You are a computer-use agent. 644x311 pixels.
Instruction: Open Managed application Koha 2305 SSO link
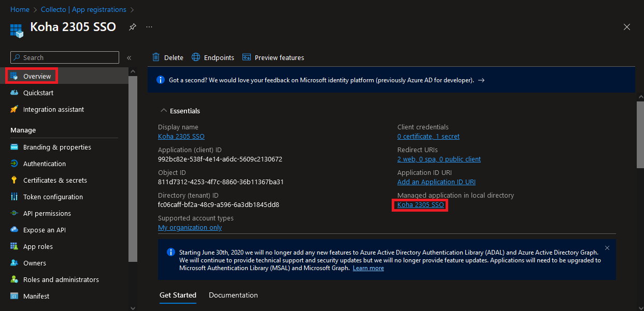[x=420, y=205]
